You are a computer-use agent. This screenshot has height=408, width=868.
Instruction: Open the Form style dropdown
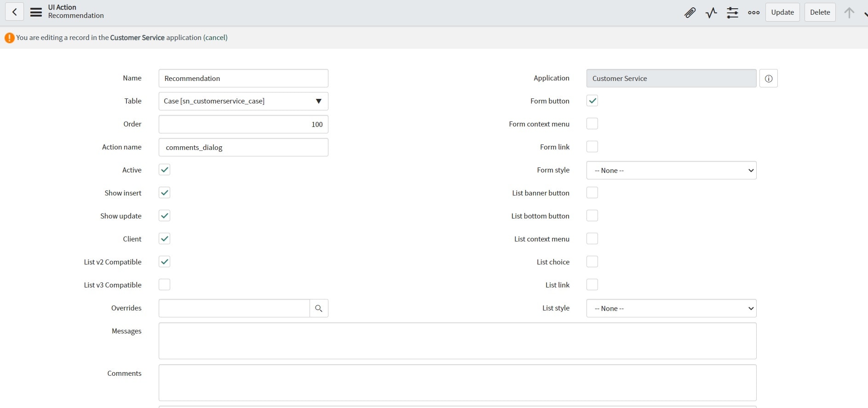671,170
